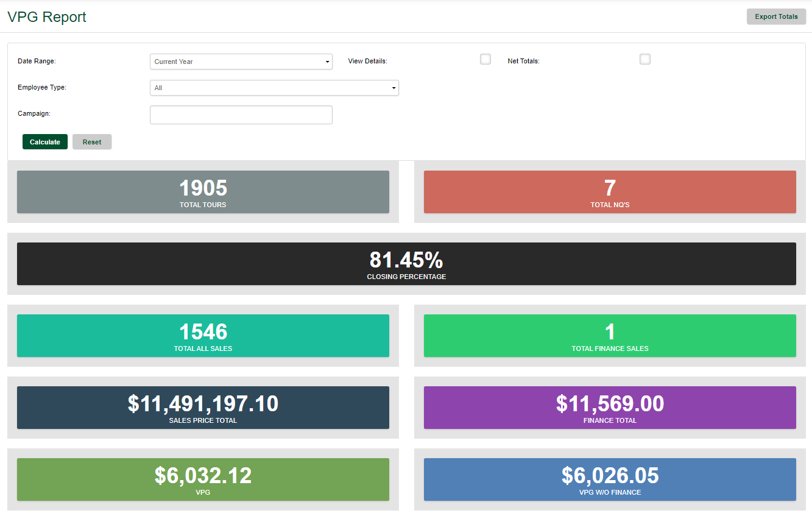
Task: Check the Net Totals checkbox
Action: coord(645,59)
